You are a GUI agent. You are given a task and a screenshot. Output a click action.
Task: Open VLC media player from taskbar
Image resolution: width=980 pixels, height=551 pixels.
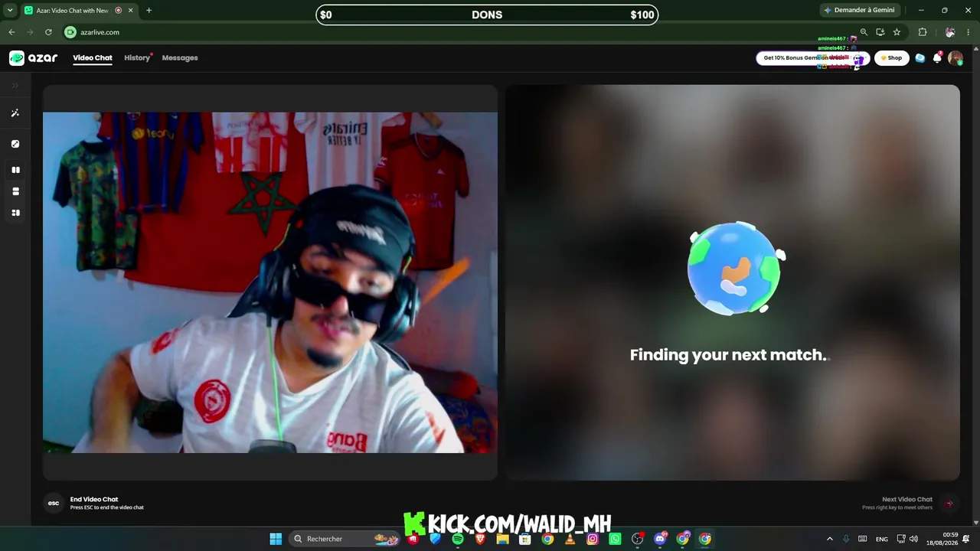tap(570, 539)
